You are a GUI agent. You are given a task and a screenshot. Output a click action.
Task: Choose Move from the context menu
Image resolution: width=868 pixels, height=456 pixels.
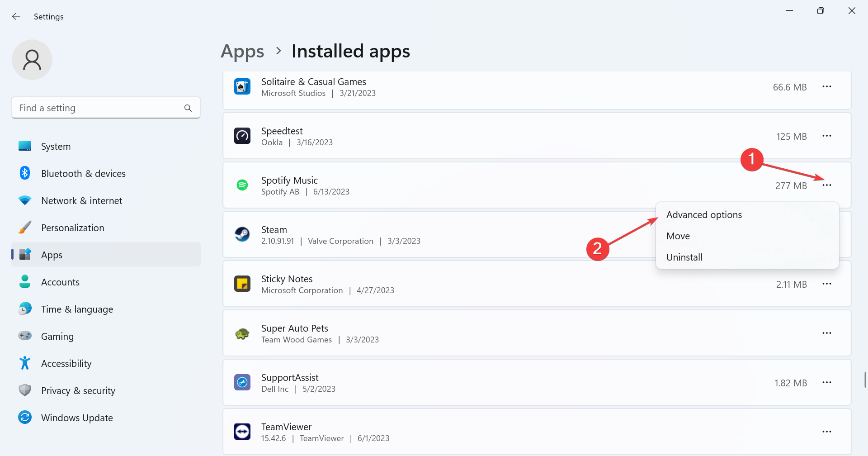coord(747,236)
